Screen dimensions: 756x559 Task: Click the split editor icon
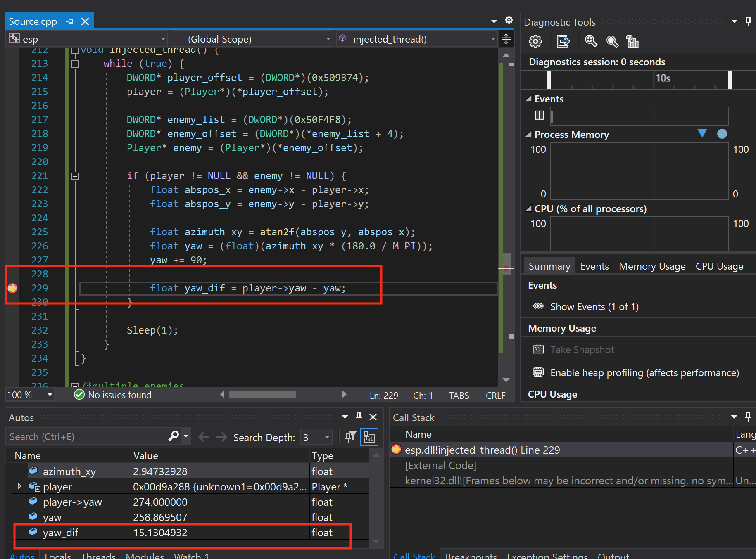coord(506,39)
